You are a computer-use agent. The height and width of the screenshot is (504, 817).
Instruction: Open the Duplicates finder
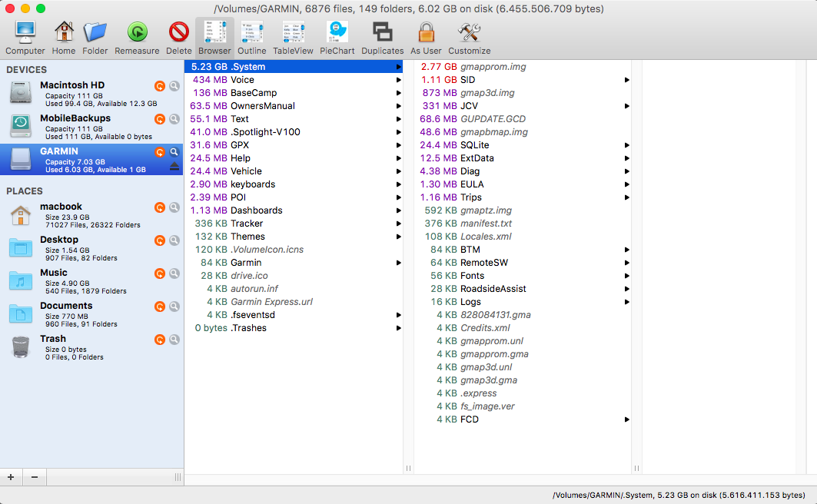point(382,33)
